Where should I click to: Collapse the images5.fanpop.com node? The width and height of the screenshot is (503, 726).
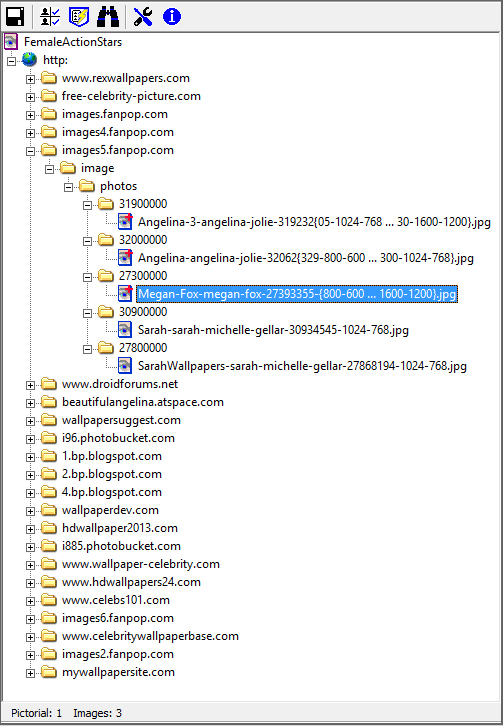(30, 151)
